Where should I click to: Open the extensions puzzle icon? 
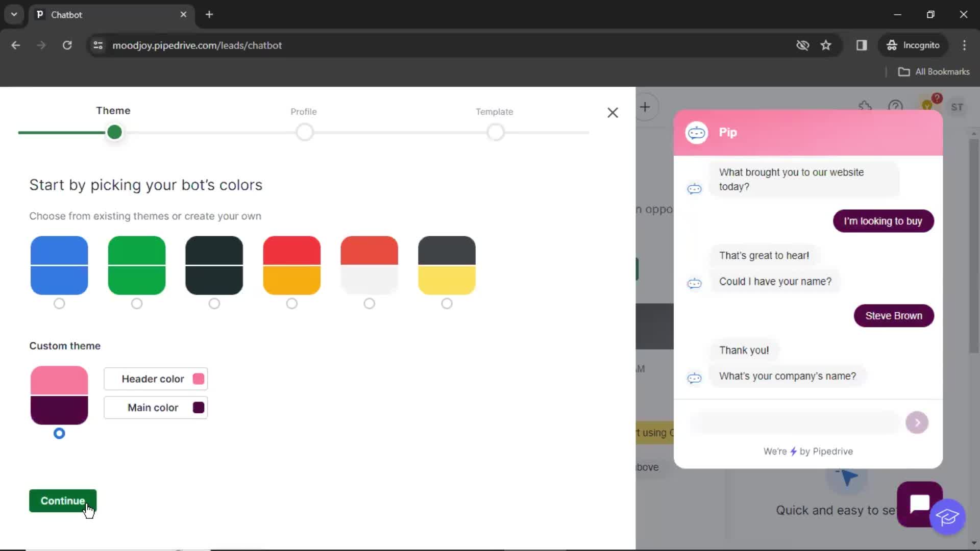865,107
